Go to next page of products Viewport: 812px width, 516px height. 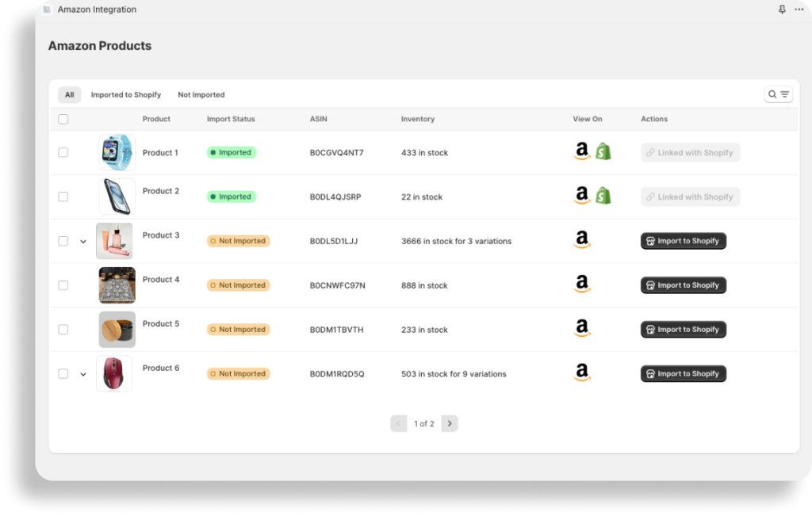(450, 423)
